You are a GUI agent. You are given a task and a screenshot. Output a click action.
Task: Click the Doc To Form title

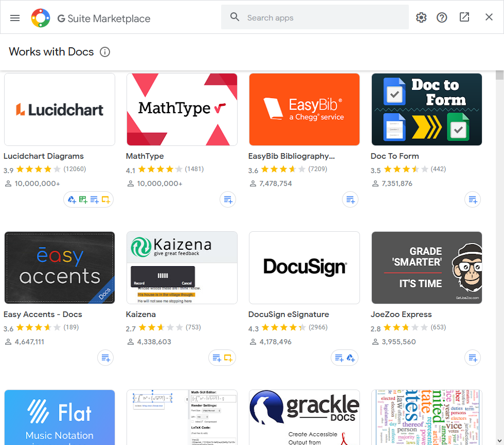395,156
